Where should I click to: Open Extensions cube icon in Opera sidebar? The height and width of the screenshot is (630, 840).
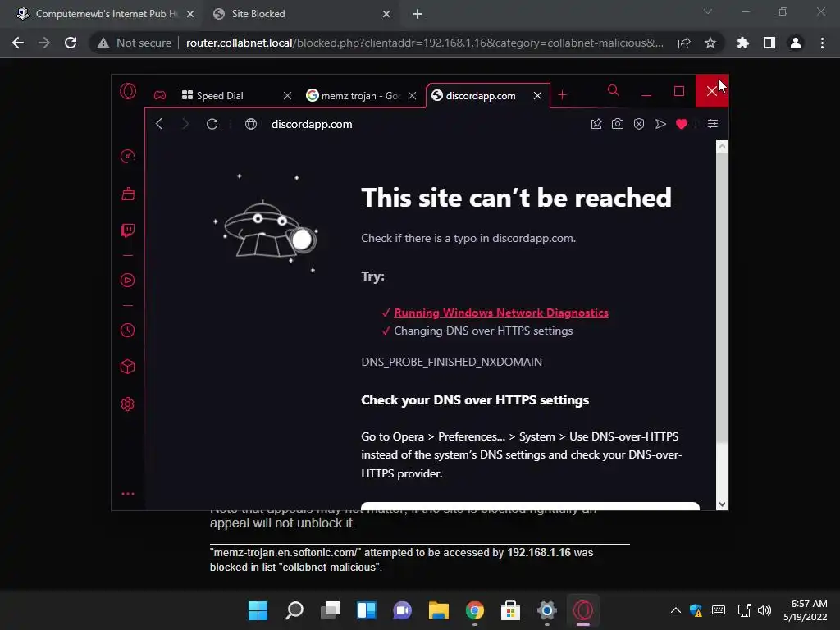(127, 367)
